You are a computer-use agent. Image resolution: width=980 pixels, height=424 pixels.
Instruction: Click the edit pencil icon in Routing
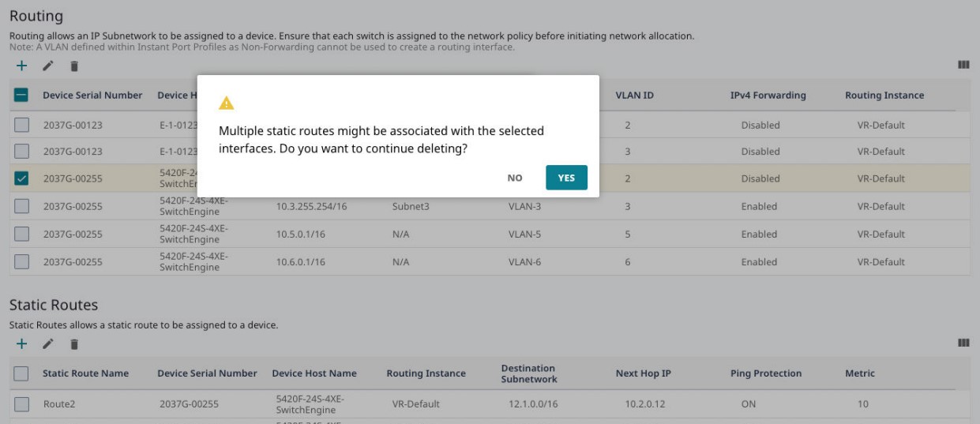point(48,67)
